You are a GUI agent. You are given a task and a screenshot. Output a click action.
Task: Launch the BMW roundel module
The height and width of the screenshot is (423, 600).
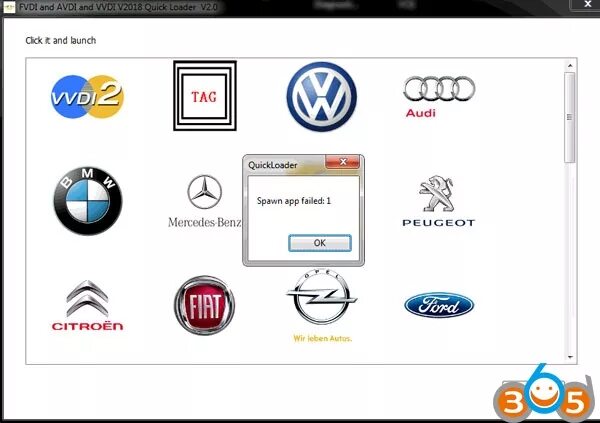click(x=88, y=201)
